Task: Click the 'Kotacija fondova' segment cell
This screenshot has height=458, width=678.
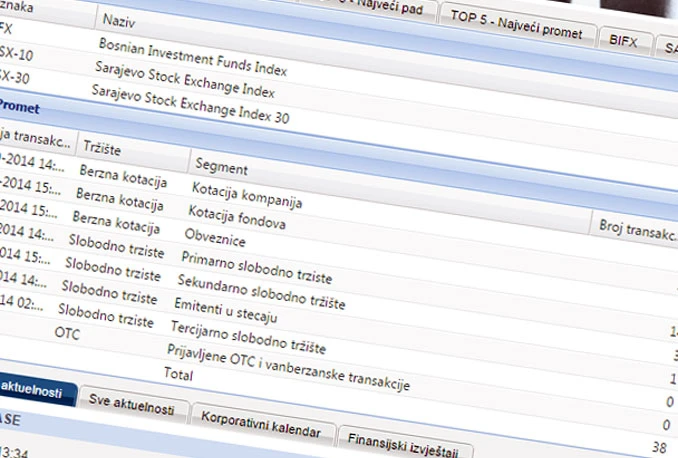Action: 237,217
